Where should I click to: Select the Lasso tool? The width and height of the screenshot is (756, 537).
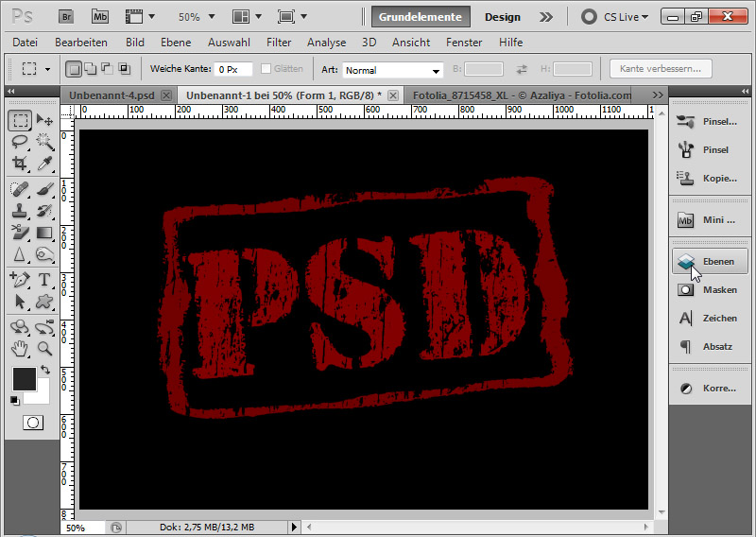(20, 142)
